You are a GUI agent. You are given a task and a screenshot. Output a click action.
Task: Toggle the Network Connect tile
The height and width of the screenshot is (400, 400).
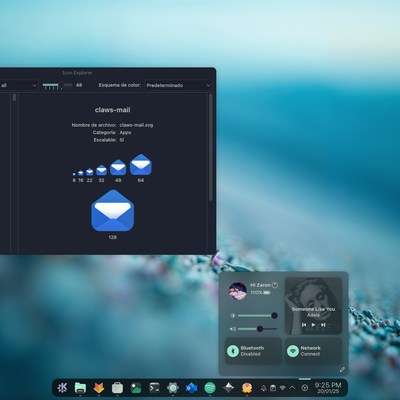313,351
